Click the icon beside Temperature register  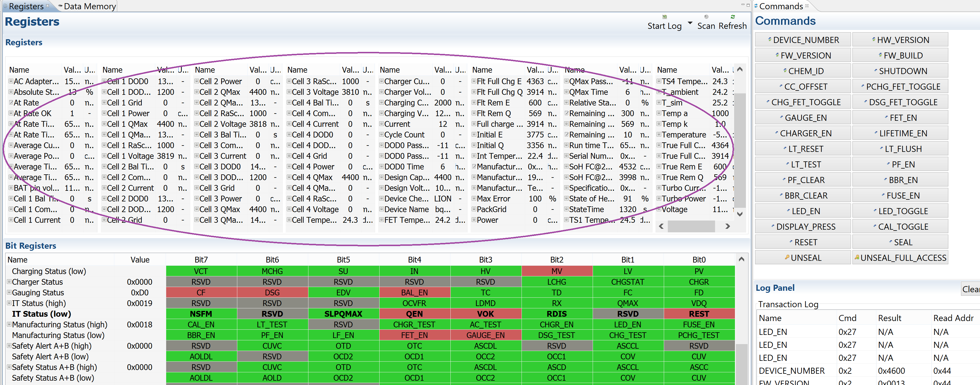(x=659, y=134)
